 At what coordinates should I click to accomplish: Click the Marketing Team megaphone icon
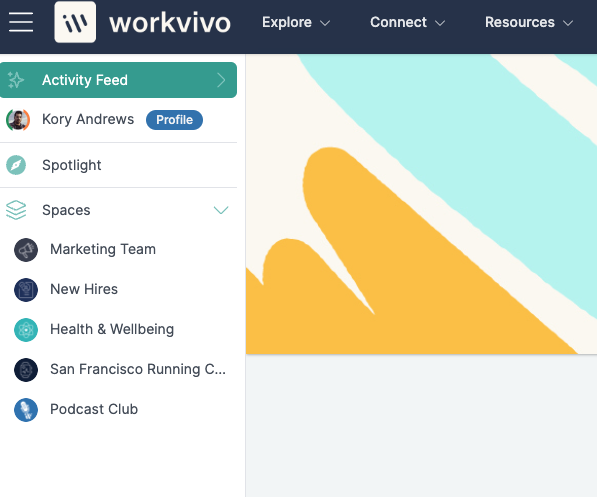[x=26, y=250]
